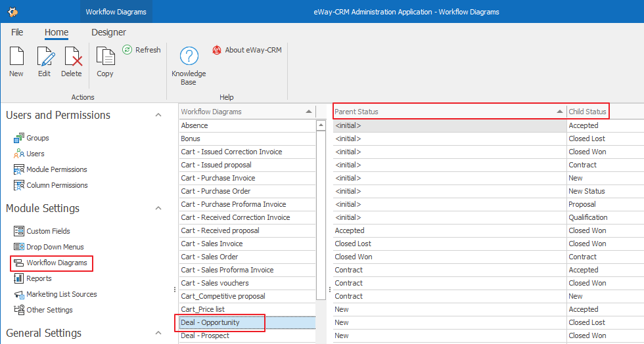Select the Absence workflow diagram
The image size is (644, 344).
(x=247, y=125)
